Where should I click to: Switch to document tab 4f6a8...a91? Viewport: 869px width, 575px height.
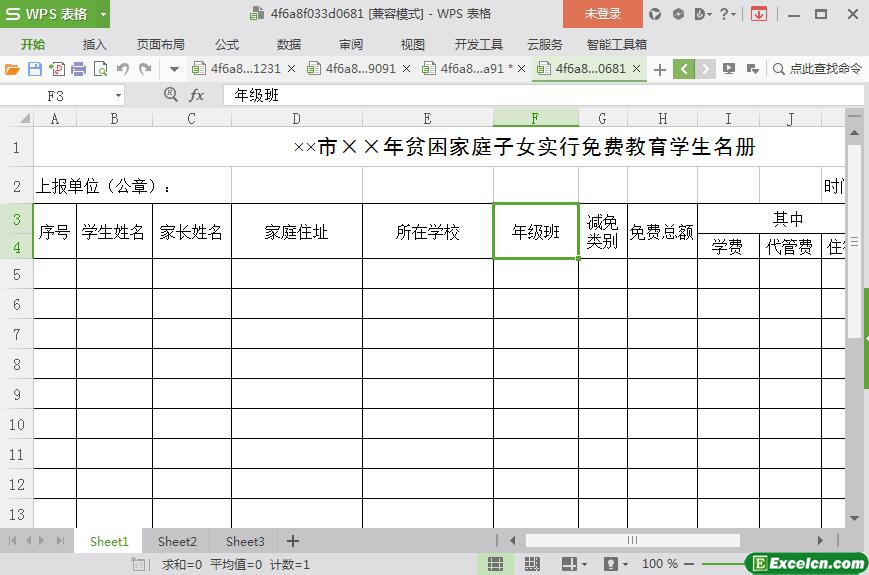click(x=472, y=69)
